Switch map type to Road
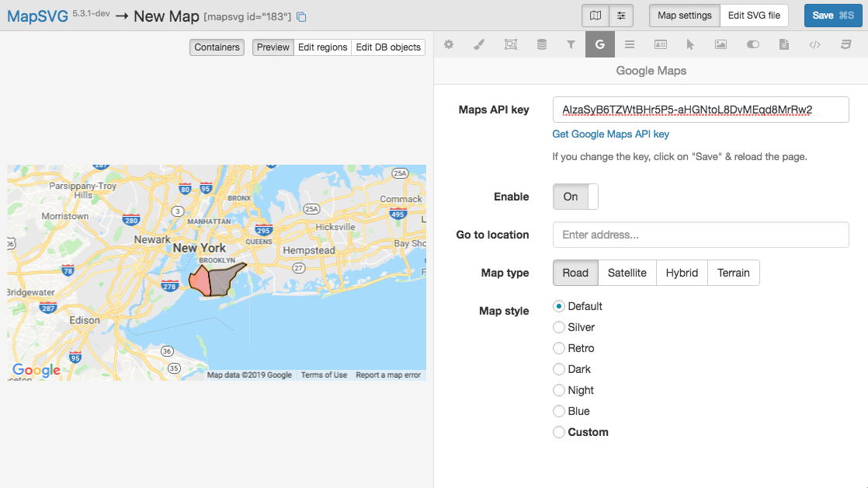The image size is (868, 488). 575,273
